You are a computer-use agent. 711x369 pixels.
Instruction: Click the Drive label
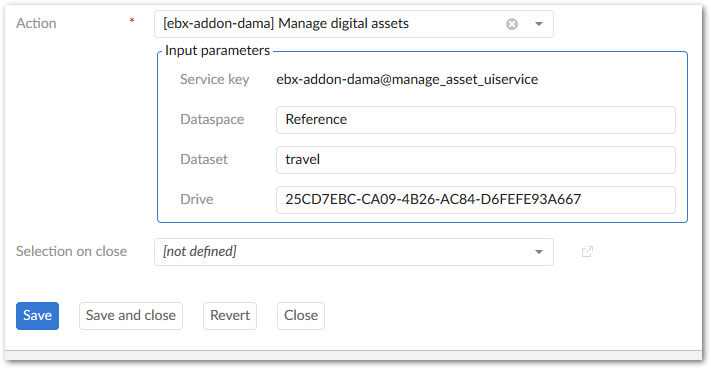click(197, 199)
